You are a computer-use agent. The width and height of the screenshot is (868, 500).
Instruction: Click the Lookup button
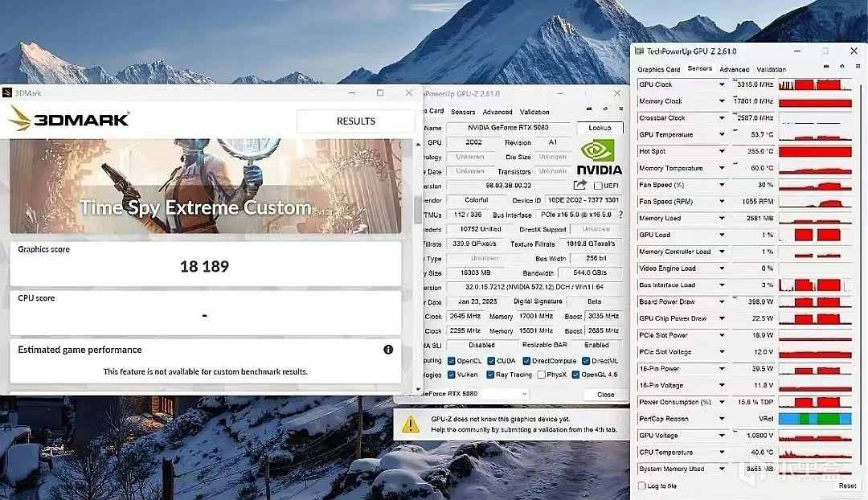click(600, 128)
